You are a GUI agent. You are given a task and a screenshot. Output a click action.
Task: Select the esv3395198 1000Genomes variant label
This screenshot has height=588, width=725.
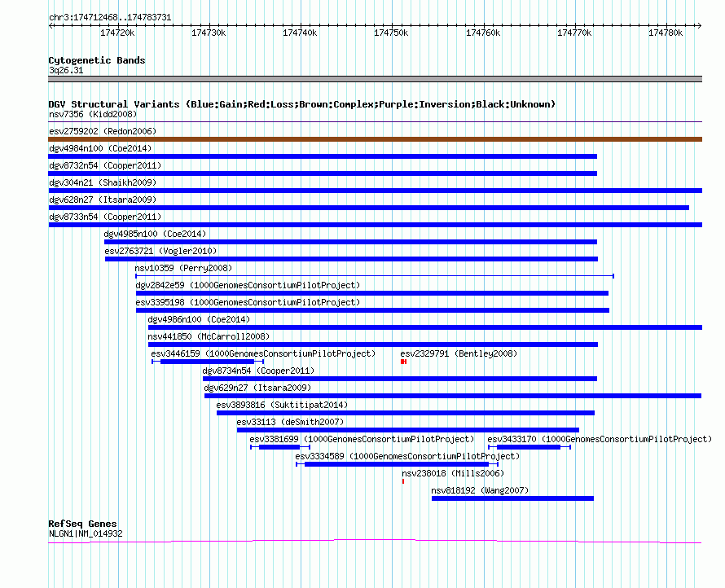[248, 302]
